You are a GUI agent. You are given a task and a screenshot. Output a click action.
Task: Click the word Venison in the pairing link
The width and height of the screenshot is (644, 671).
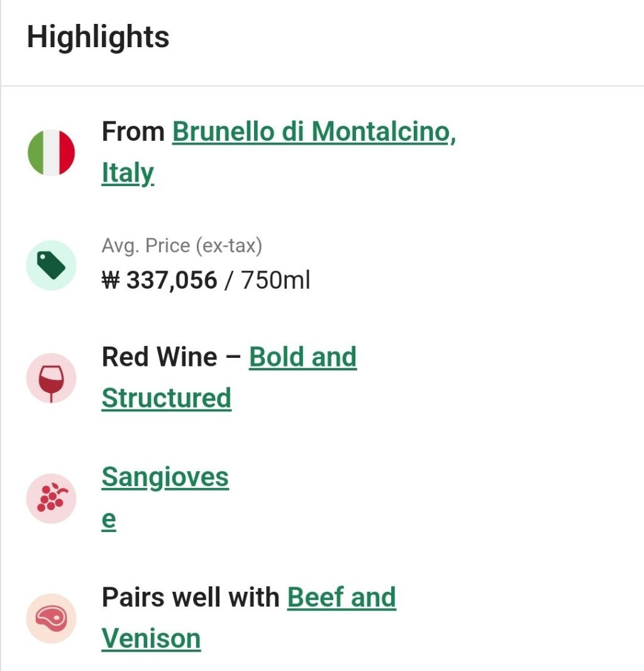point(151,638)
